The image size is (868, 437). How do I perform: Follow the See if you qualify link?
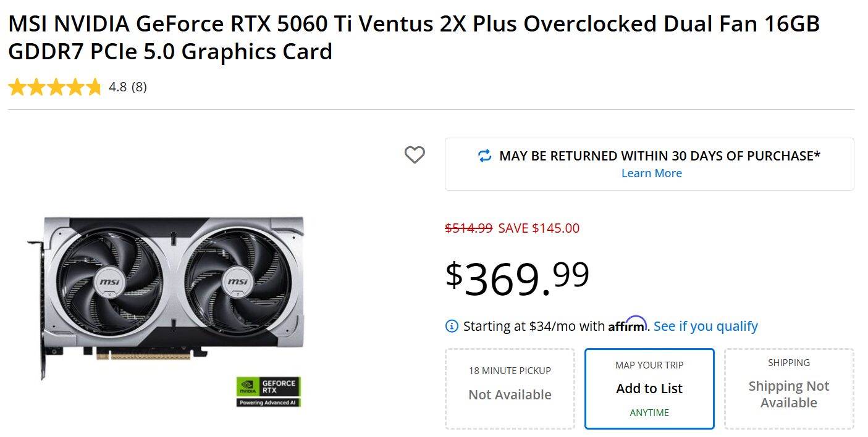706,327
